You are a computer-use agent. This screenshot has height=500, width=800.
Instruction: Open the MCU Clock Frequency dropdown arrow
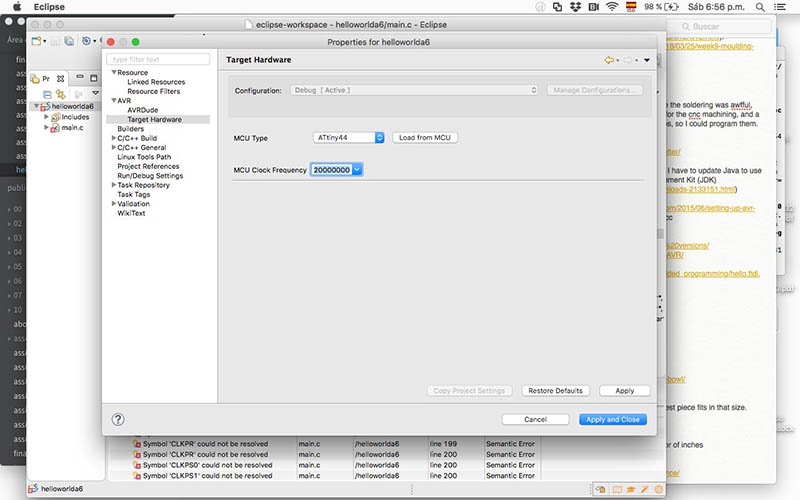point(357,170)
